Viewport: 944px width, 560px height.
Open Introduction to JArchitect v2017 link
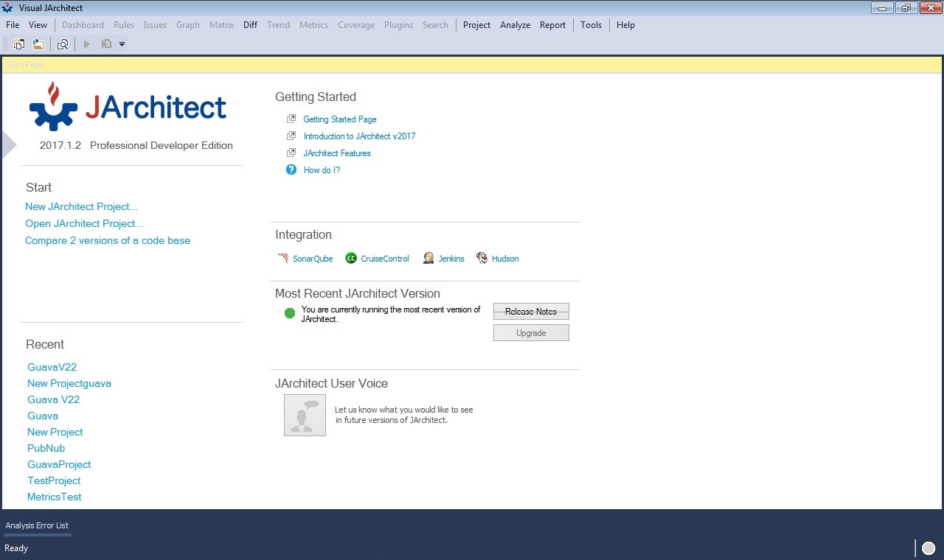point(359,136)
